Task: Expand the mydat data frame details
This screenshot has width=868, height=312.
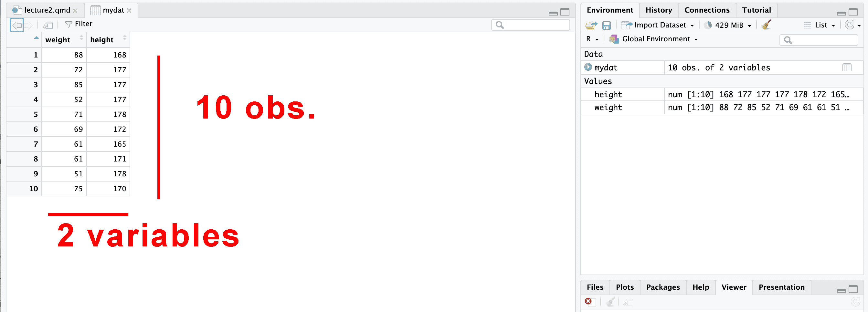Action: pyautogui.click(x=588, y=68)
